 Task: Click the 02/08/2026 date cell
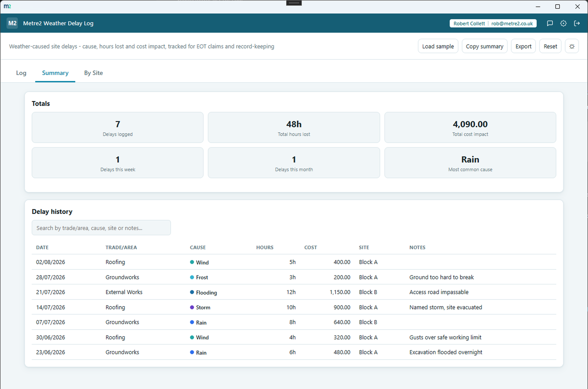tap(51, 262)
